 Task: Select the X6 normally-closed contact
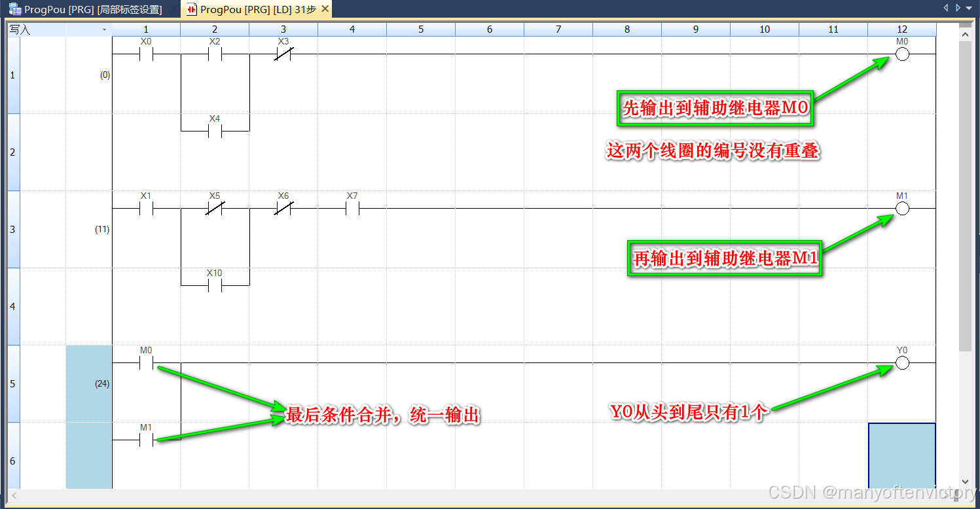[283, 209]
